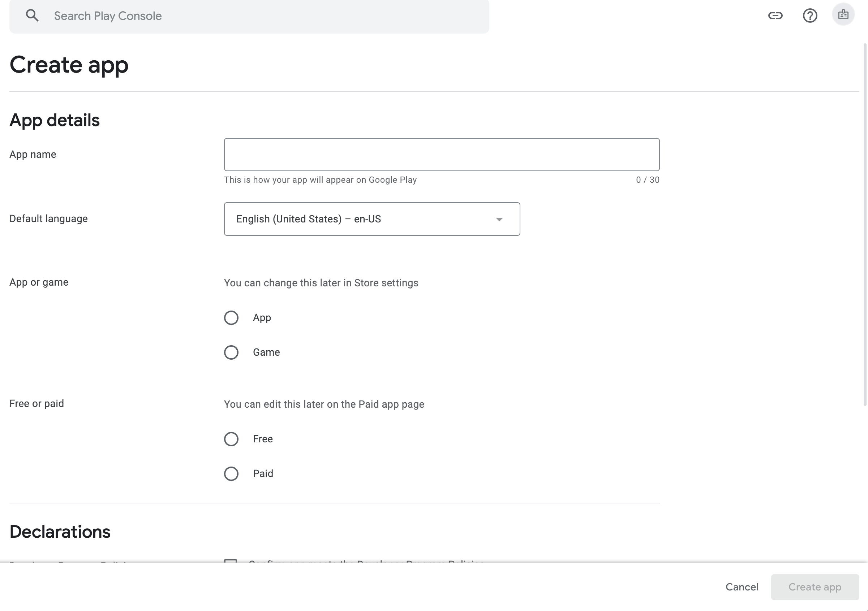Click the App name field label
868x611 pixels.
click(x=33, y=155)
